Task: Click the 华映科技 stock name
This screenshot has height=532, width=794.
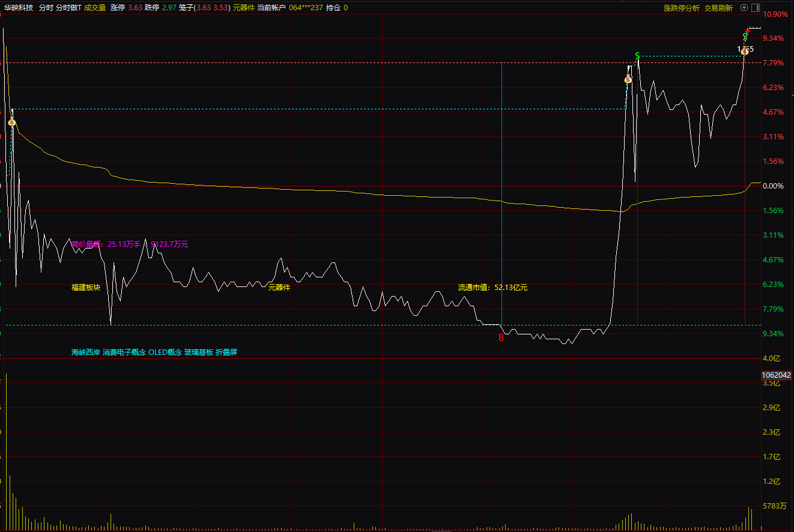Action: pyautogui.click(x=19, y=8)
